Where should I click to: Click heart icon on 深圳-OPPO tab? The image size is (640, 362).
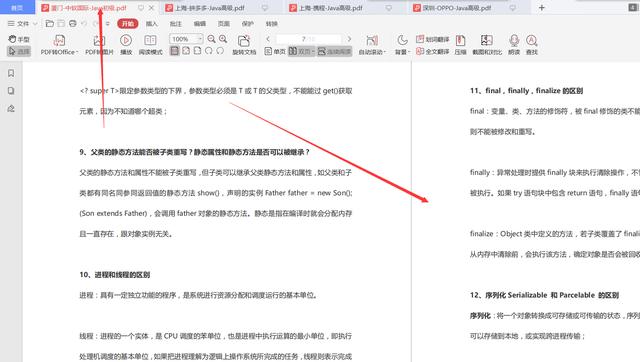click(513, 8)
